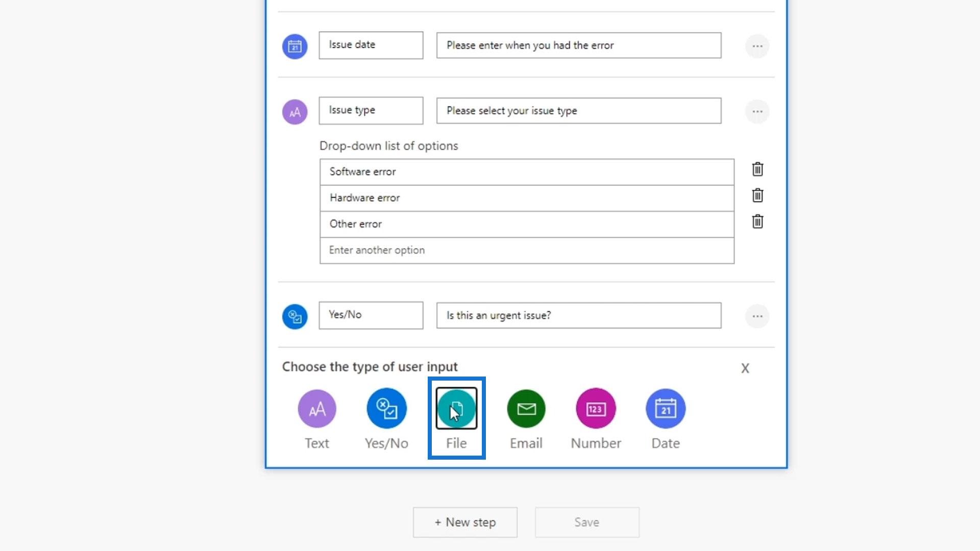Open options menu for Issue type

click(757, 111)
